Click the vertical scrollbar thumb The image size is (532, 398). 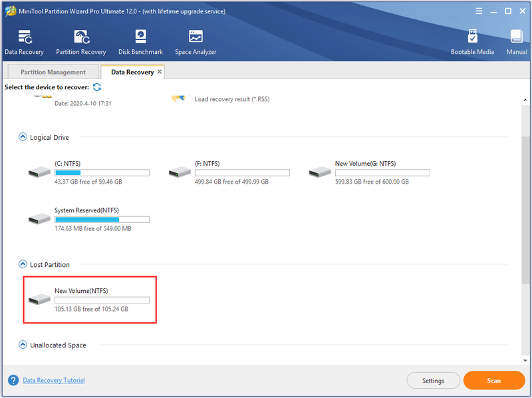click(x=525, y=210)
